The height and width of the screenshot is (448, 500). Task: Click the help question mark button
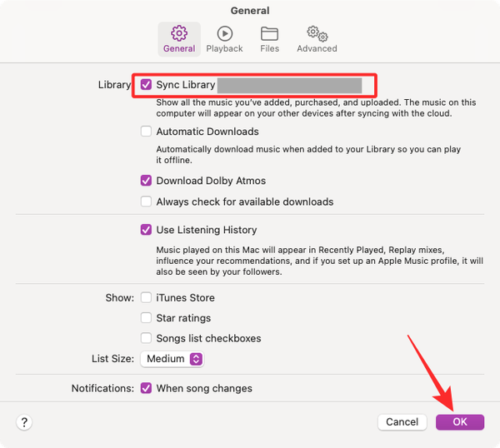24,422
